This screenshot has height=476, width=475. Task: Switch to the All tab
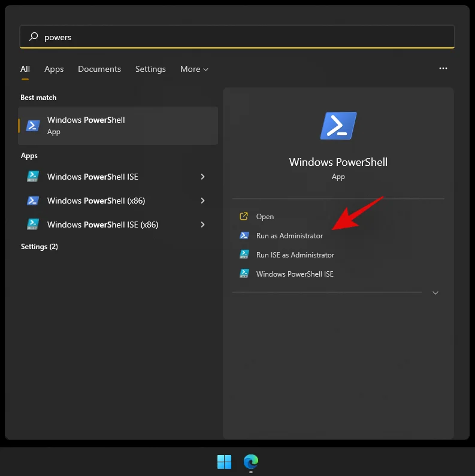25,69
